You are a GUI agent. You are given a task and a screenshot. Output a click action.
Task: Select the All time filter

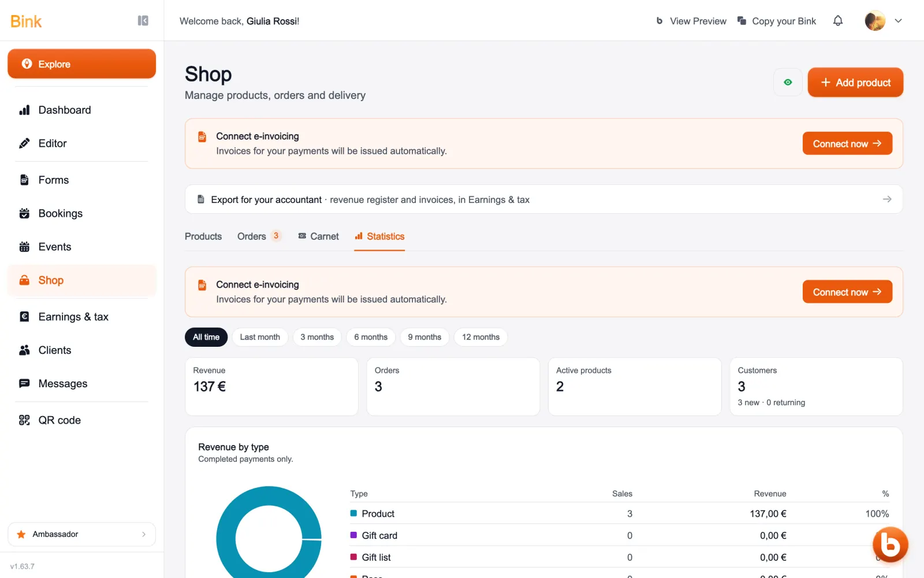pos(206,337)
